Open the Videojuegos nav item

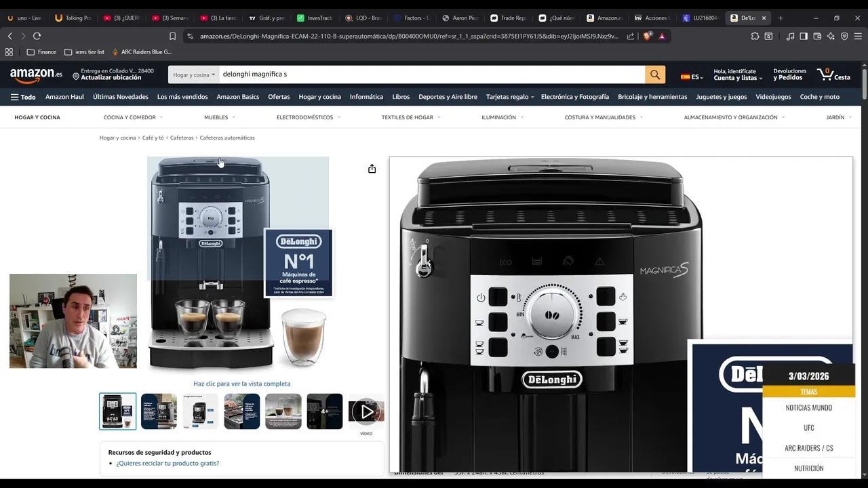(773, 97)
